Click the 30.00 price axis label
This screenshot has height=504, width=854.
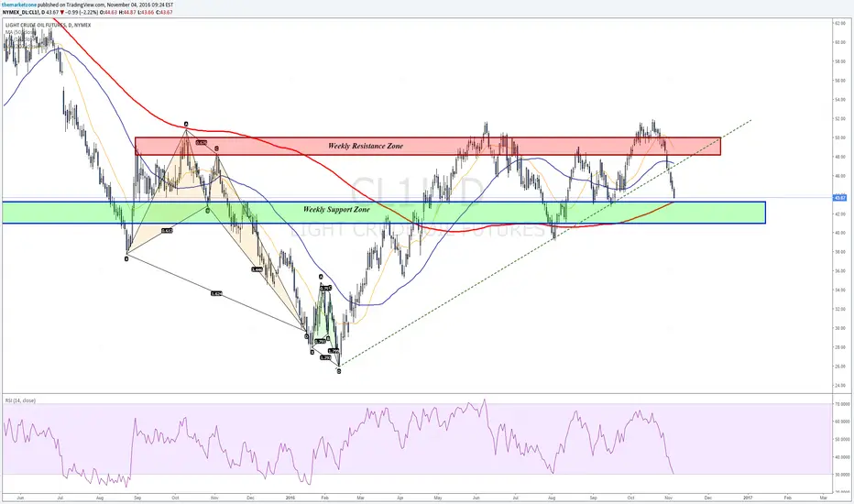(840, 329)
